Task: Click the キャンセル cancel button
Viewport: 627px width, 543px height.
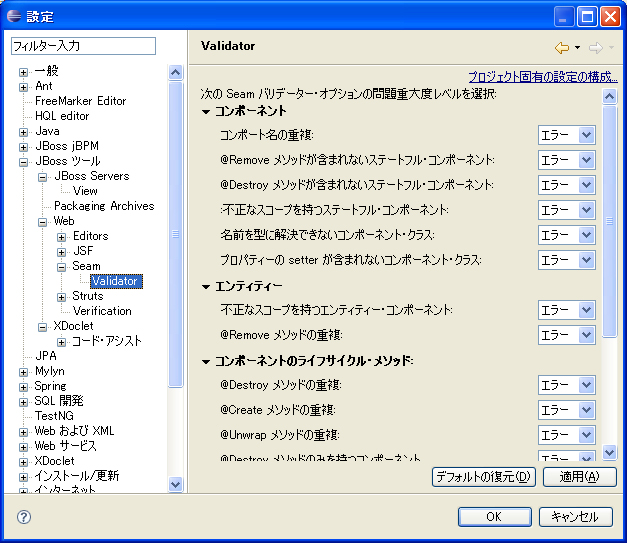Action: (575, 517)
